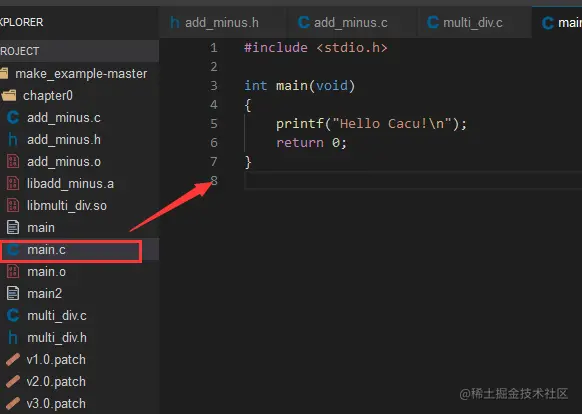Collapse the PROJECT section header
582x414 pixels.
tap(79, 51)
